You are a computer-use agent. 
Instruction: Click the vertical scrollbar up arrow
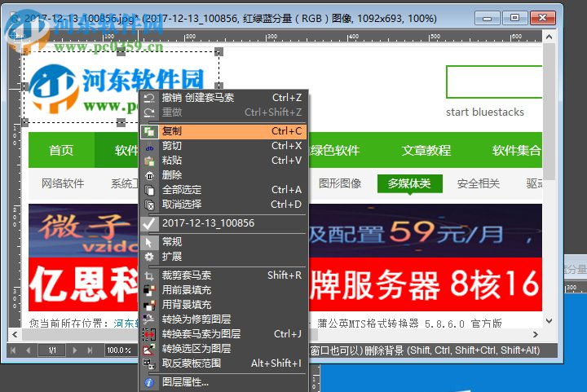549,37
